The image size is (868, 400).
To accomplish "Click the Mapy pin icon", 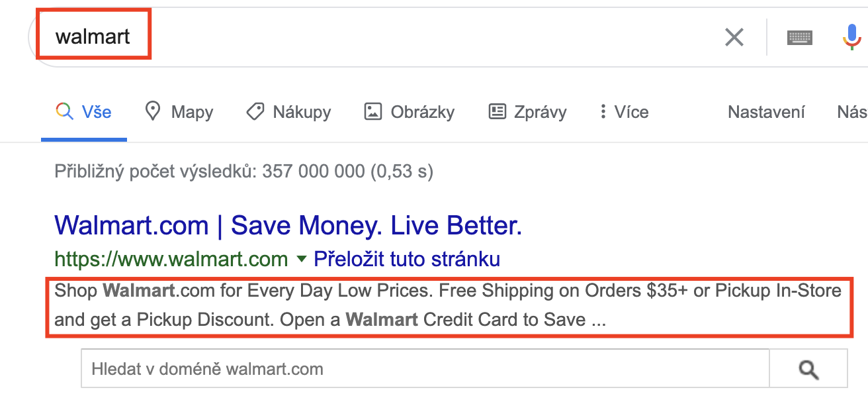I will [153, 111].
